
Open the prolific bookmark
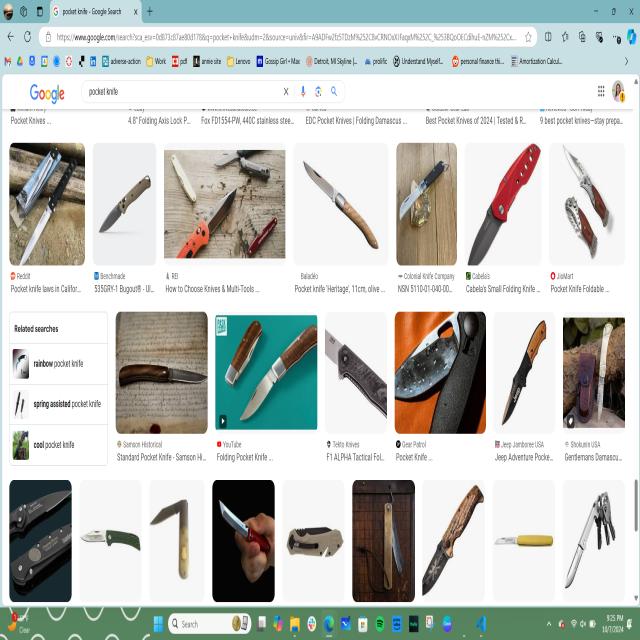376,61
